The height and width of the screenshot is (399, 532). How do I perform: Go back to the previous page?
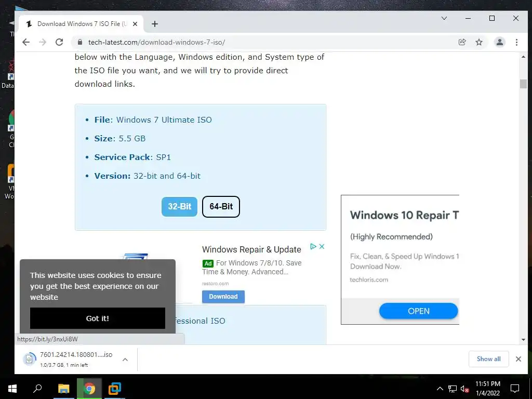tap(26, 42)
